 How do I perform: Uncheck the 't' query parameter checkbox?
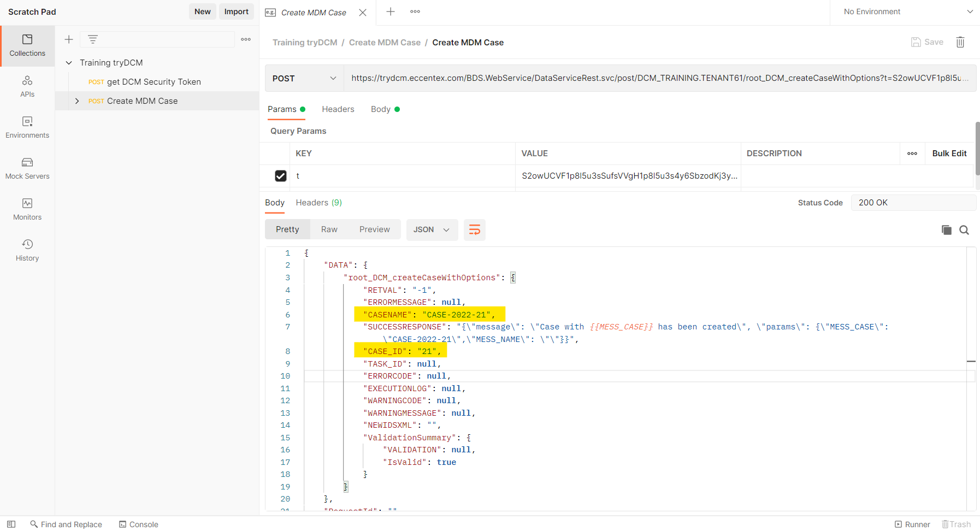pyautogui.click(x=281, y=176)
